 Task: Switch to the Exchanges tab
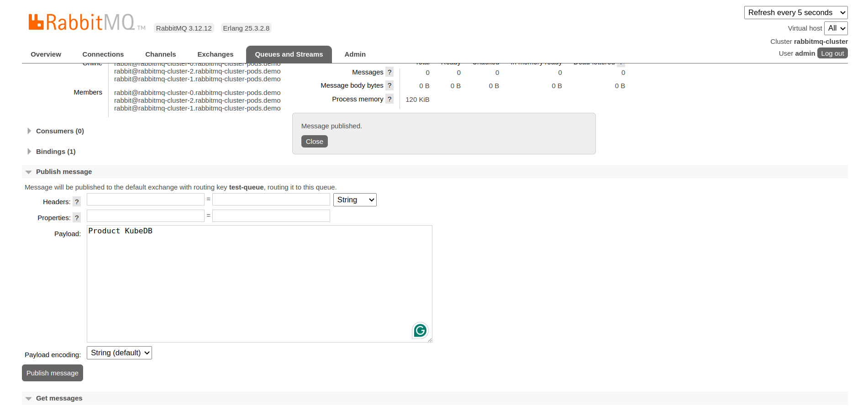215,54
